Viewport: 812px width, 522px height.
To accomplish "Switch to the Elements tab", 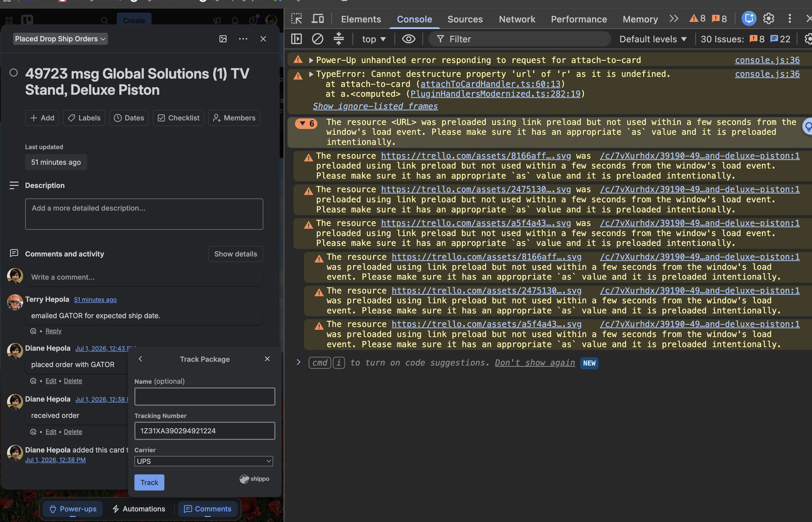I will pos(361,19).
